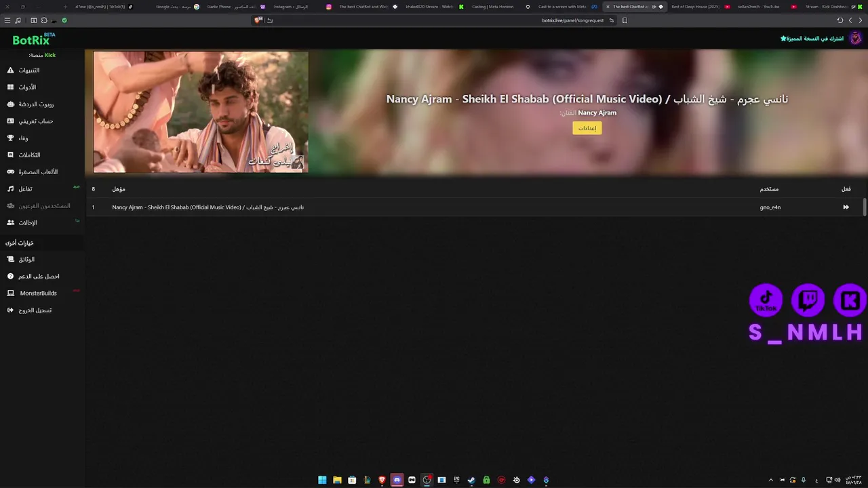Open الألعاب المصغرة mini games section
The width and height of the screenshot is (868, 488).
33,172
